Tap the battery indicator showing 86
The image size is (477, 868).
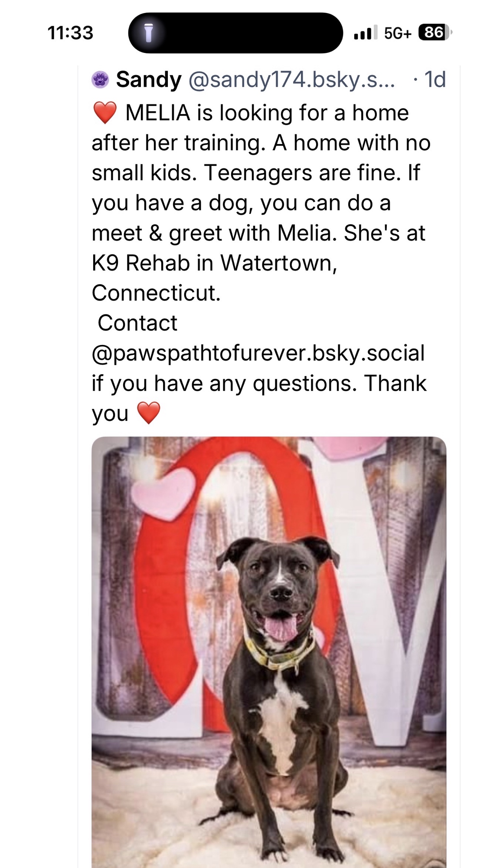tap(435, 33)
